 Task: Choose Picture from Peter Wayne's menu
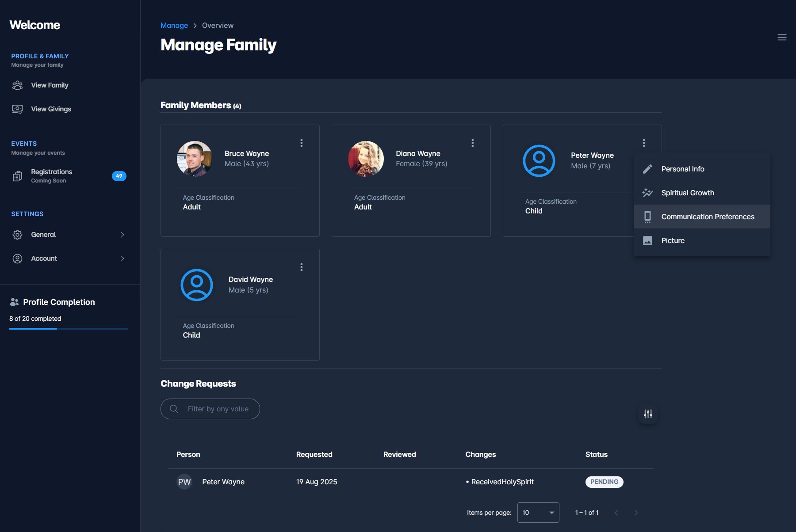[x=673, y=240]
